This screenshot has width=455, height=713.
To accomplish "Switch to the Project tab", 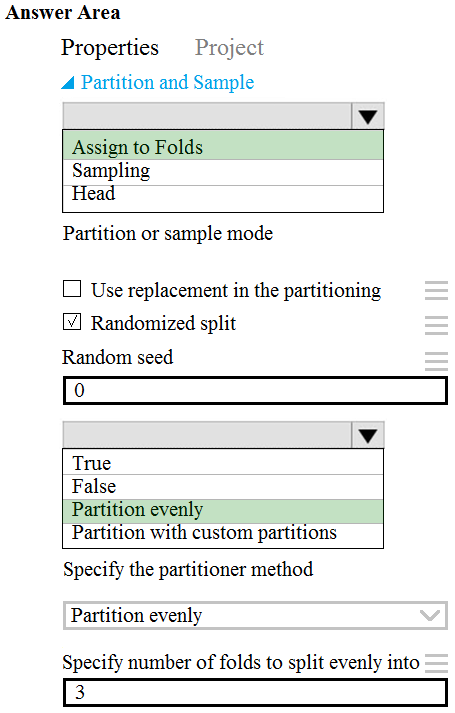I will (229, 48).
